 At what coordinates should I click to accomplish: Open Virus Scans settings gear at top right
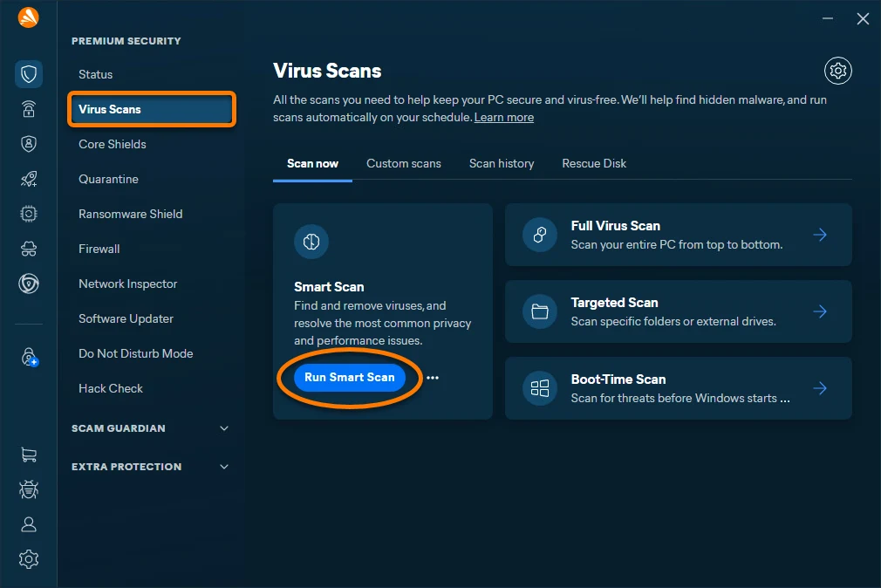point(837,71)
